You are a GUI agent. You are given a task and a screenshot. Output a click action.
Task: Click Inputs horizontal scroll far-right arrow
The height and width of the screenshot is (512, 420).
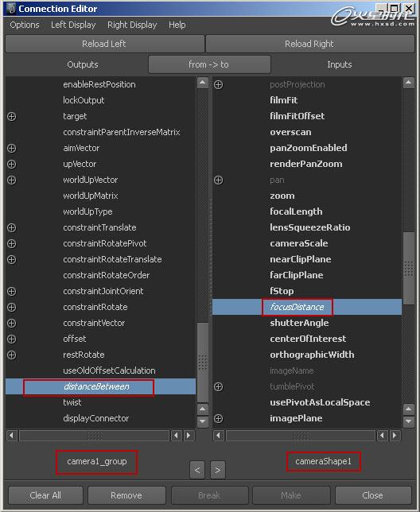click(395, 435)
